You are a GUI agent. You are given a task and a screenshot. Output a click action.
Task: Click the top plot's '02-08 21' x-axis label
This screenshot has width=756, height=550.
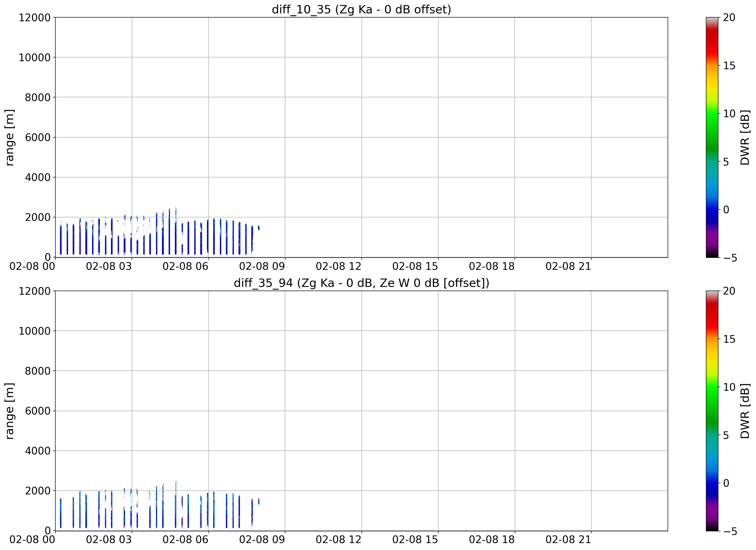[568, 266]
